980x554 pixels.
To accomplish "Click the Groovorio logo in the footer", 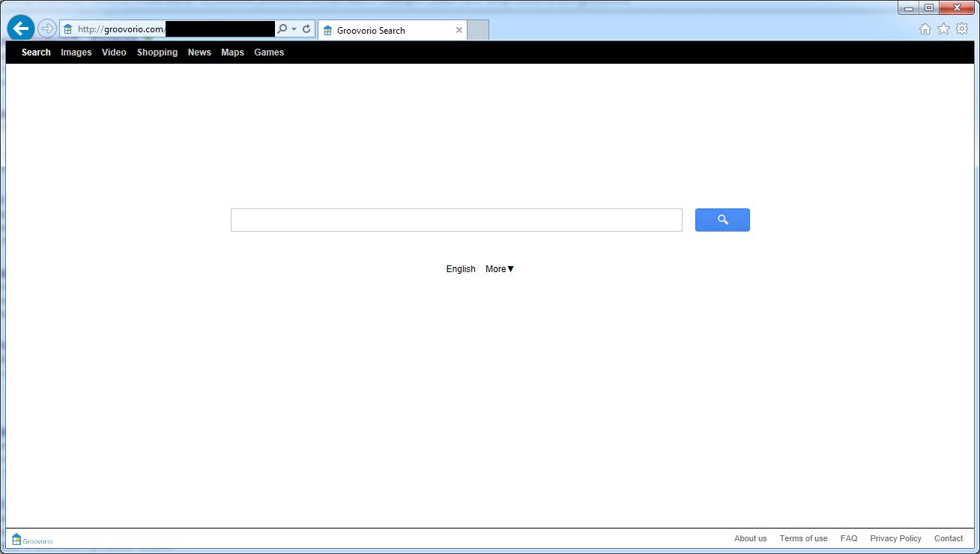I will (x=32, y=539).
